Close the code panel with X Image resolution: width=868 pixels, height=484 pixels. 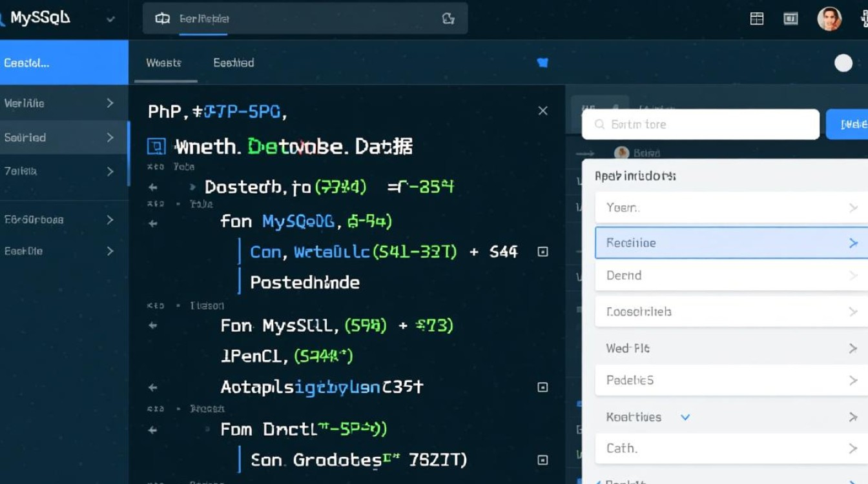coord(542,111)
